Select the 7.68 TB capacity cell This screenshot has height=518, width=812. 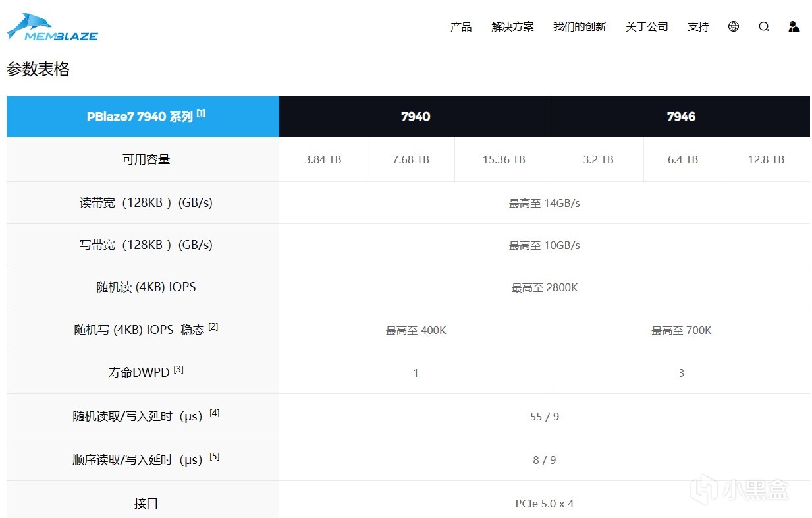[x=411, y=159]
